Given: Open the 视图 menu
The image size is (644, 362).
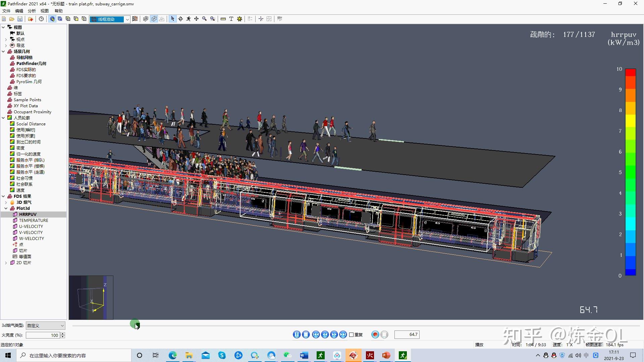Looking at the screenshot, I should click(x=44, y=11).
